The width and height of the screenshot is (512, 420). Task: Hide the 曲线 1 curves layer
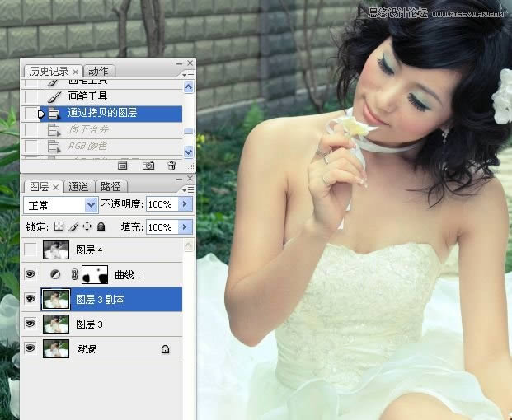[31, 274]
